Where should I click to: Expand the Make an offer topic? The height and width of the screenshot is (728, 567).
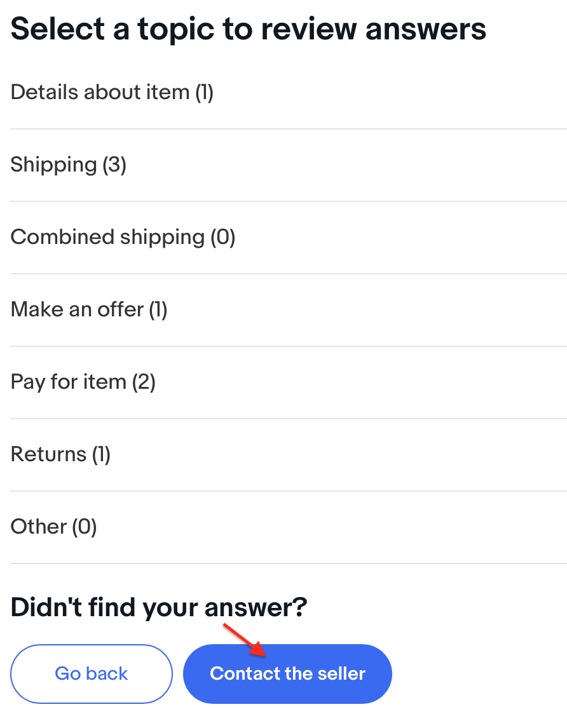[89, 310]
